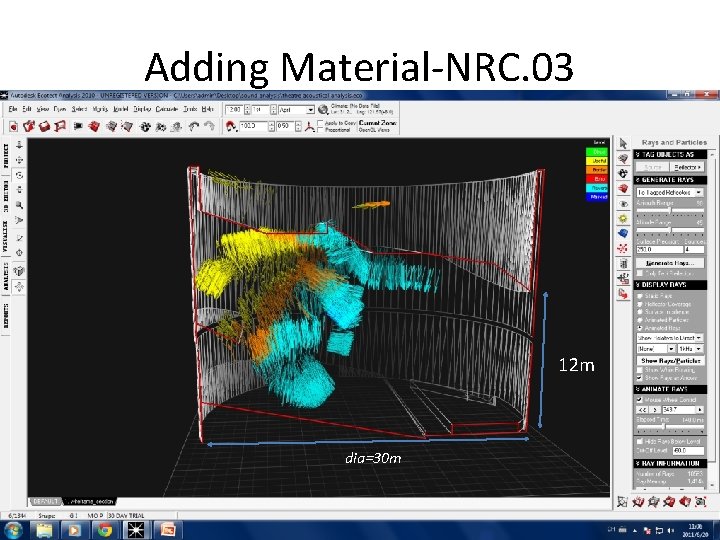Image resolution: width=720 pixels, height=540 pixels.
Task: Click the open model file icon
Action: pyautogui.click(x=29, y=126)
